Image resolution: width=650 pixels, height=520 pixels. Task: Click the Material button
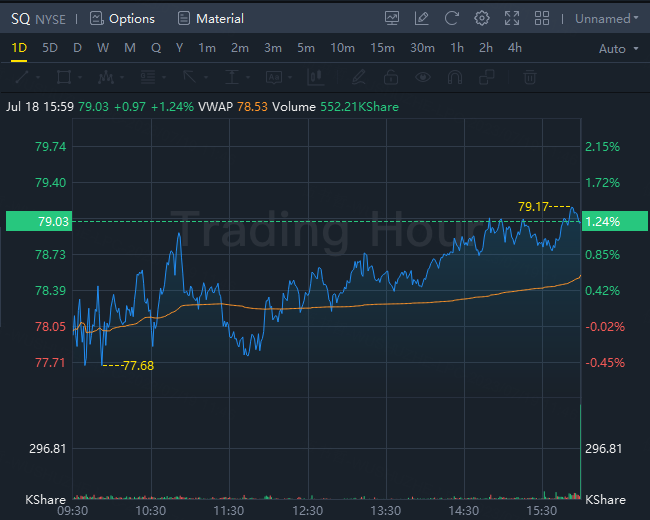pyautogui.click(x=210, y=18)
